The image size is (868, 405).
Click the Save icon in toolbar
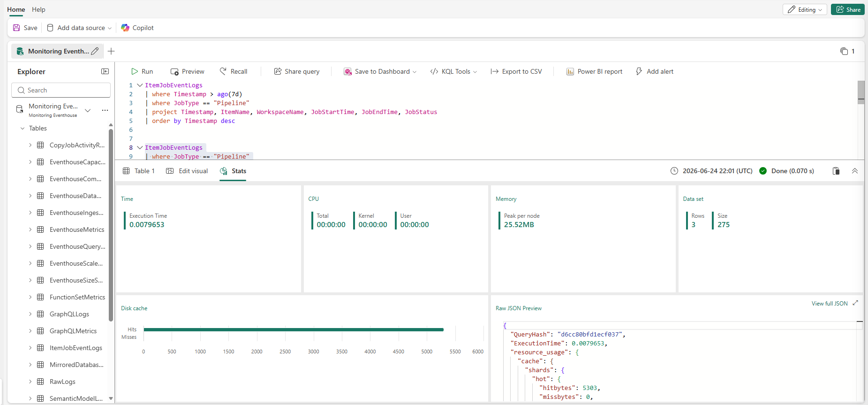17,28
